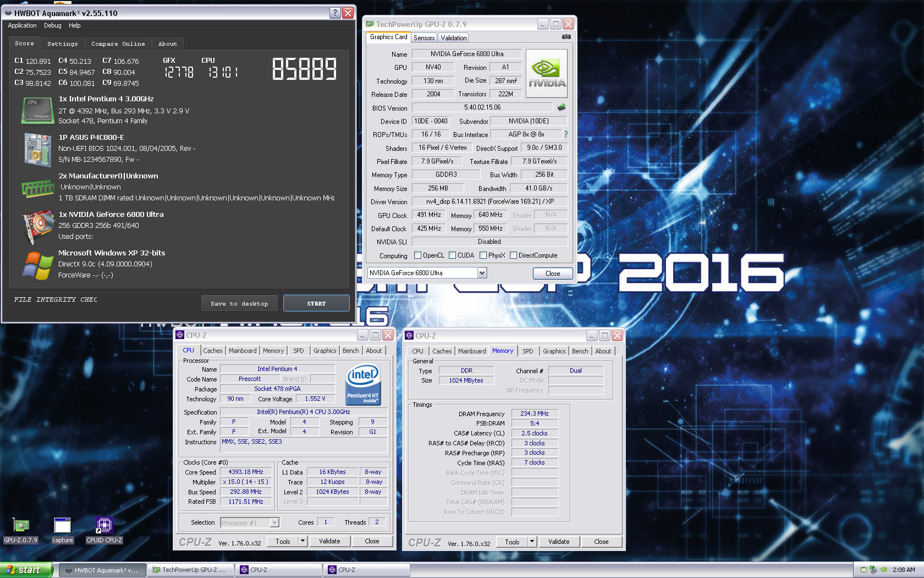
Task: Open the Help menu in Aquamark
Action: (75, 25)
